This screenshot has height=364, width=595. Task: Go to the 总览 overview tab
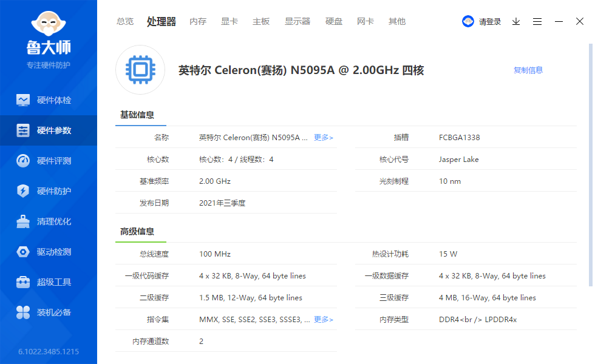125,21
